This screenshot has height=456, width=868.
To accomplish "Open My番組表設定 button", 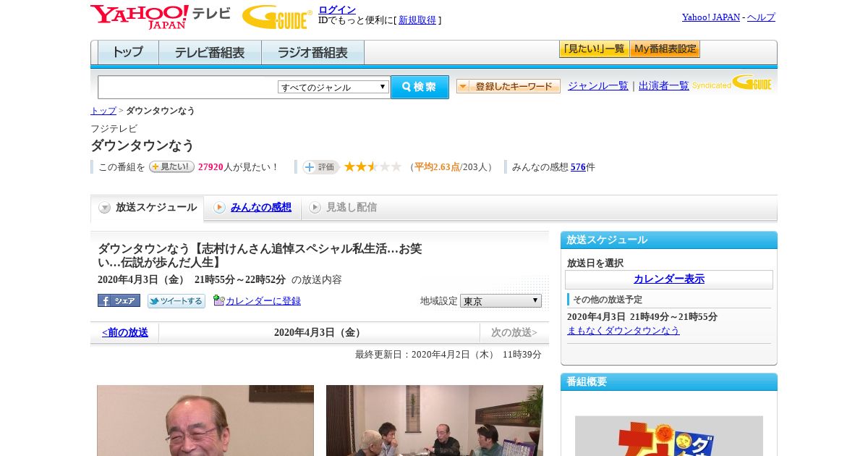I will pos(665,49).
